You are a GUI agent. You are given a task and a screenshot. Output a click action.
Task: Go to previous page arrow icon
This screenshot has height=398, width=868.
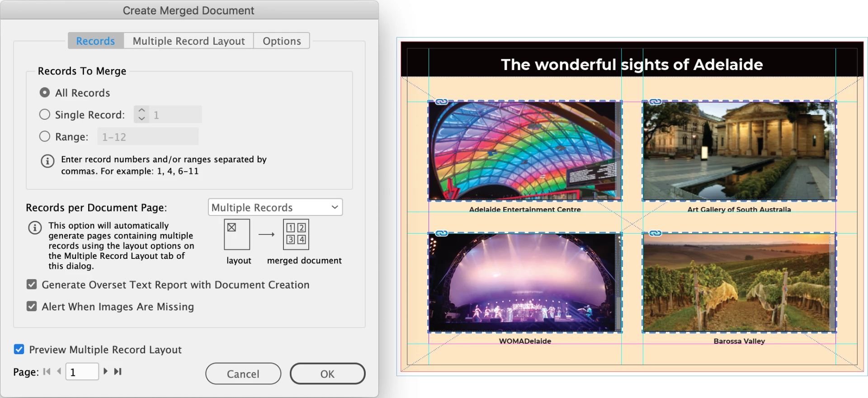coord(59,371)
